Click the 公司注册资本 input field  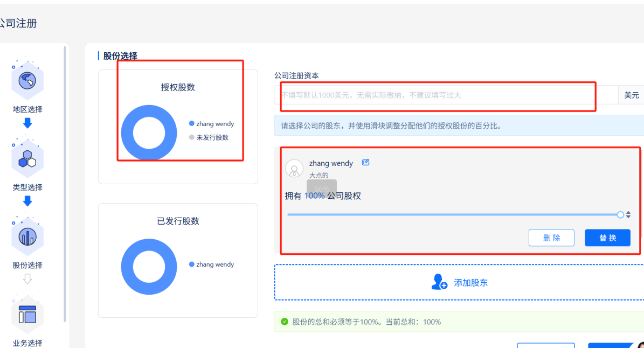[446, 95]
